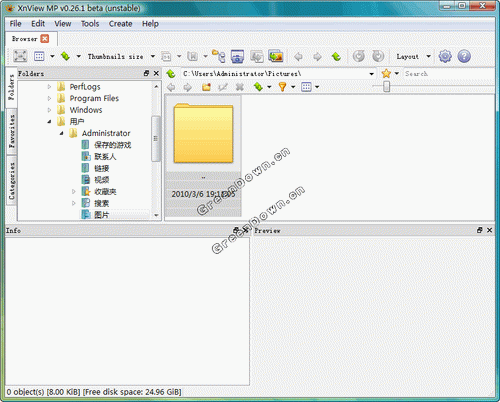Screen dimensions: 500x402
Task: Click the orange filter funnel icon
Action: click(282, 87)
